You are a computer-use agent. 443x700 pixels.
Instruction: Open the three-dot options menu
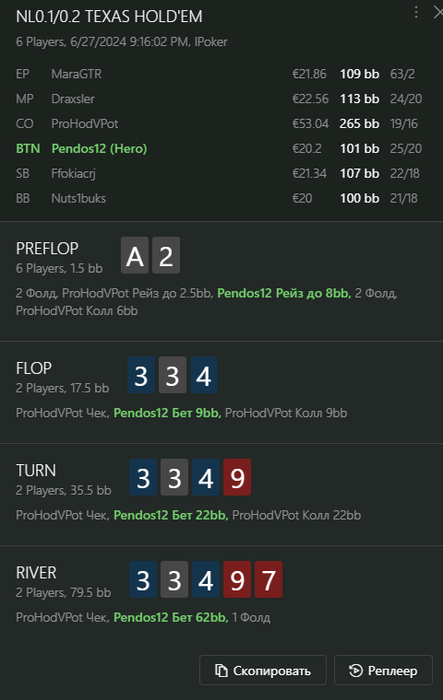pyautogui.click(x=416, y=12)
